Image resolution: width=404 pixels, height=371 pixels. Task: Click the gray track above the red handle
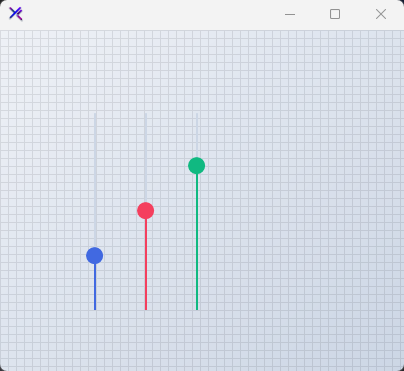pos(146,157)
